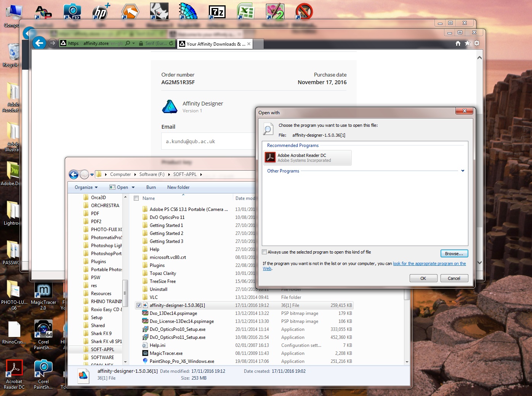
Task: Select Orca3D folder in tree
Action: pos(98,198)
